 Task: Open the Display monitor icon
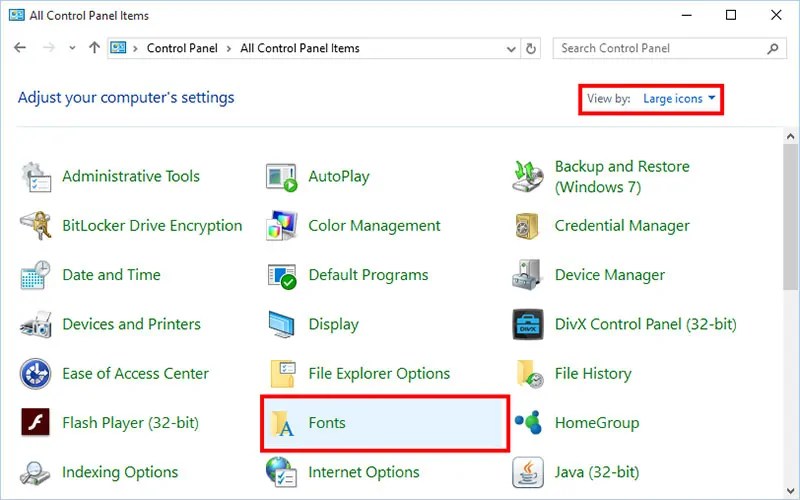click(x=282, y=324)
